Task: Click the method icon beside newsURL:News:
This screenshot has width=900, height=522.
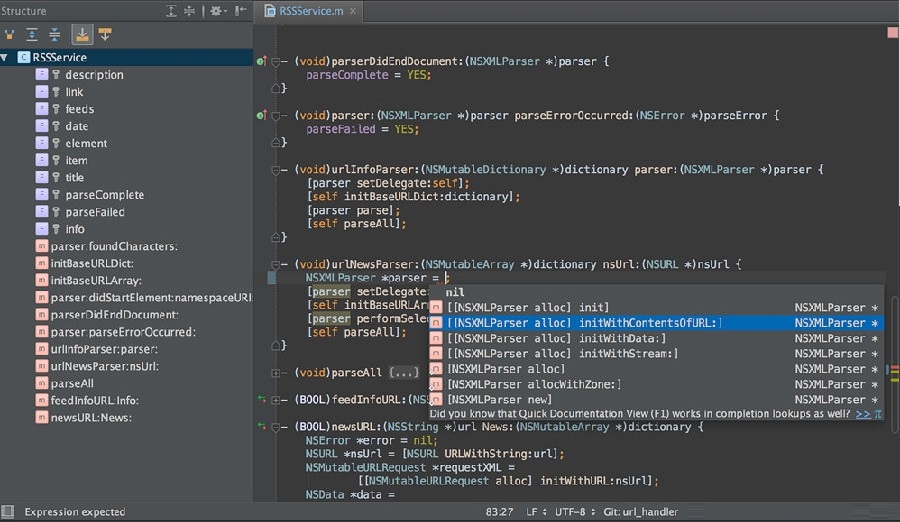Action: 41,417
